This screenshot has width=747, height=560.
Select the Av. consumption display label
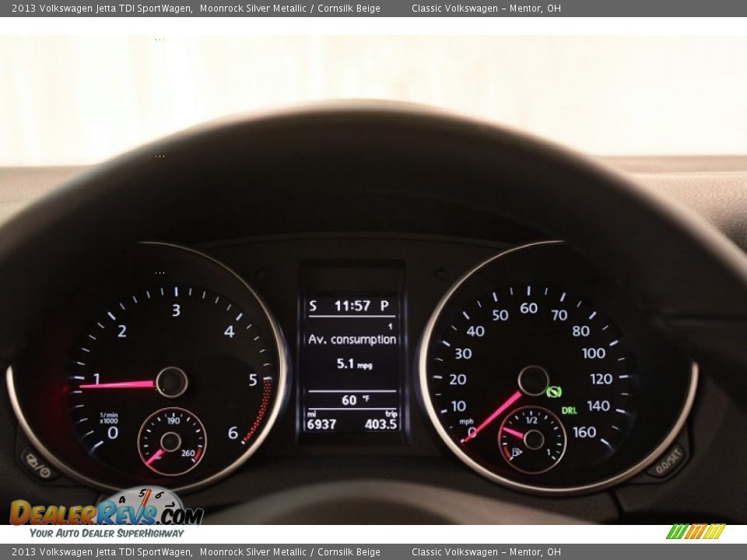tap(352, 339)
